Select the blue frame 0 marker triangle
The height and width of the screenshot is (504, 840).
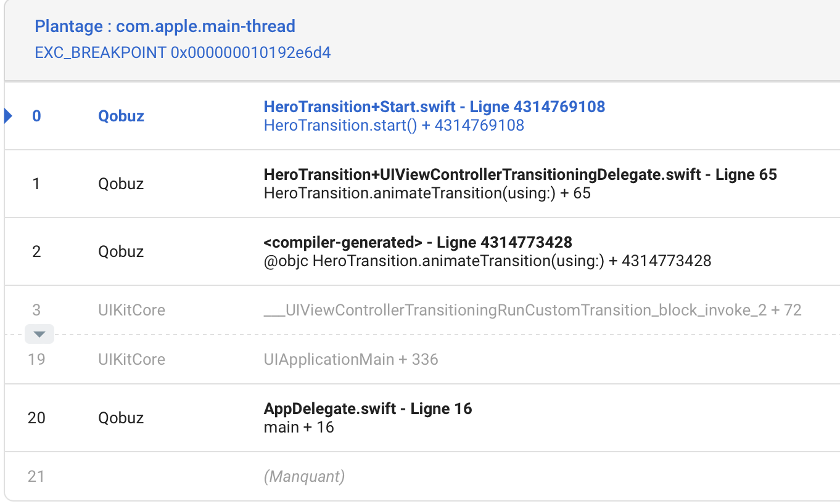coord(8,115)
